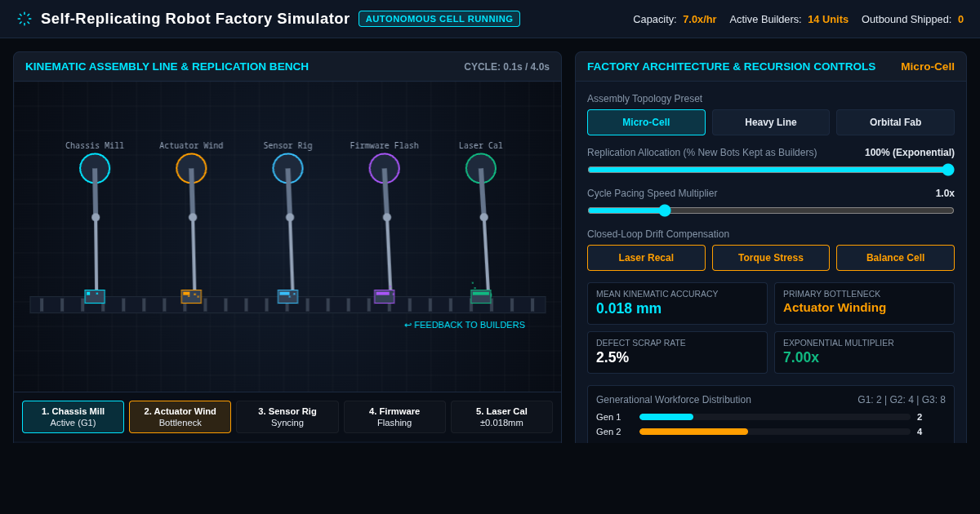
Task: Click the Chassis Mill robot arm node
Action: (95, 168)
